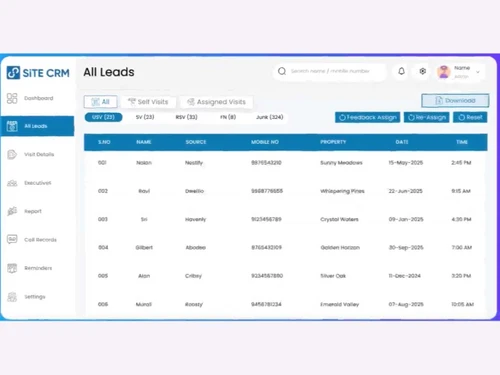Click the Call Records sidebar icon

point(12,239)
